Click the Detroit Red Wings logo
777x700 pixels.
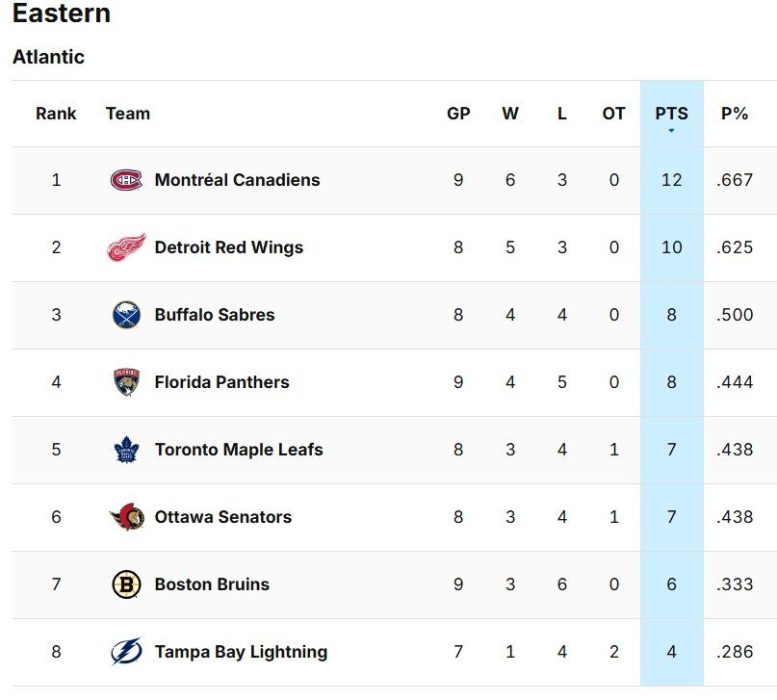click(126, 247)
